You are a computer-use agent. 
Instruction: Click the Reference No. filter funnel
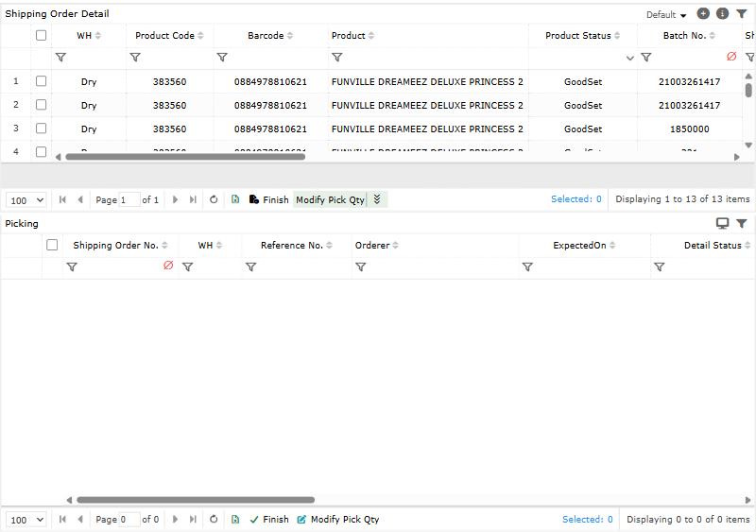250,266
